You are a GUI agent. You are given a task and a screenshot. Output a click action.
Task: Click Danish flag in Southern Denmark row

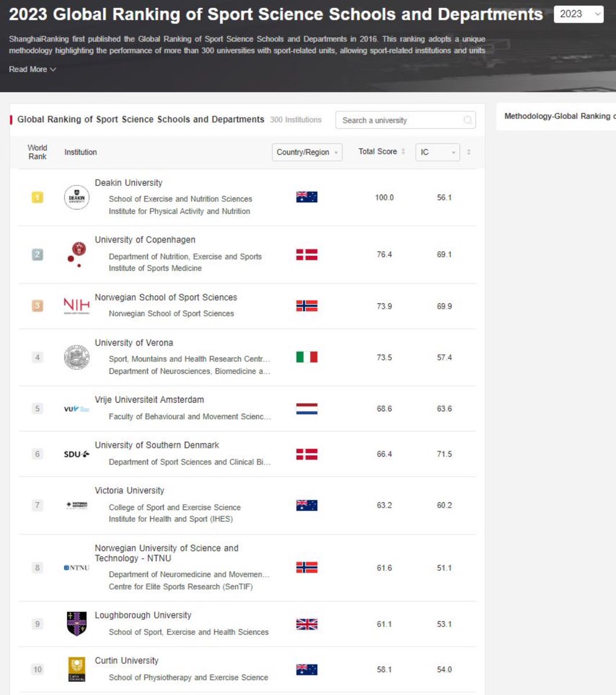pyautogui.click(x=307, y=454)
